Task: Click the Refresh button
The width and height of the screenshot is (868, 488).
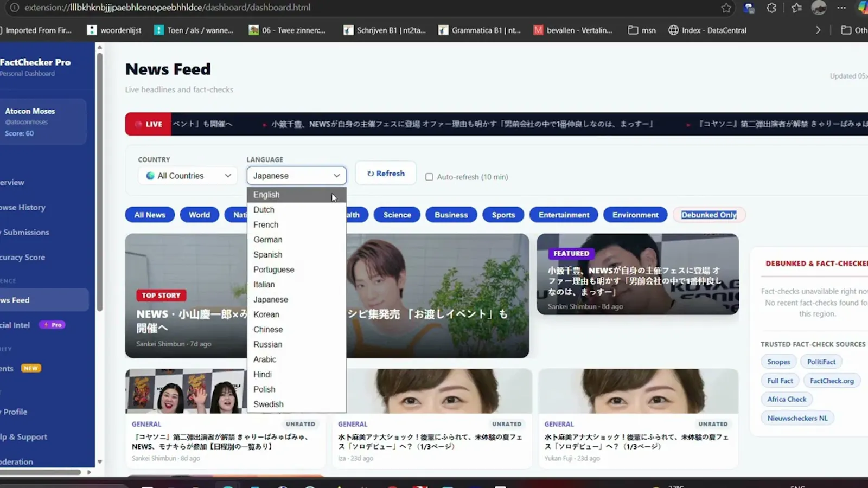Action: [386, 174]
